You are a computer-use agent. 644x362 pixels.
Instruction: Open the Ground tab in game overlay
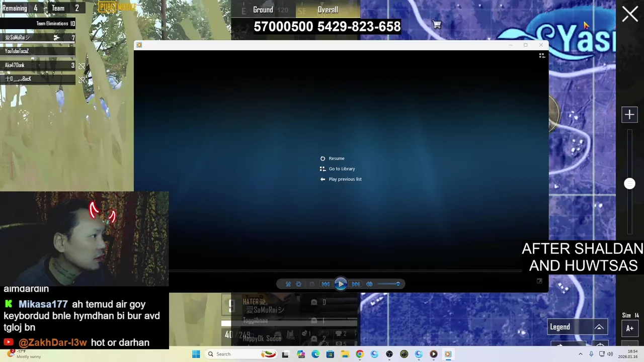tap(263, 10)
